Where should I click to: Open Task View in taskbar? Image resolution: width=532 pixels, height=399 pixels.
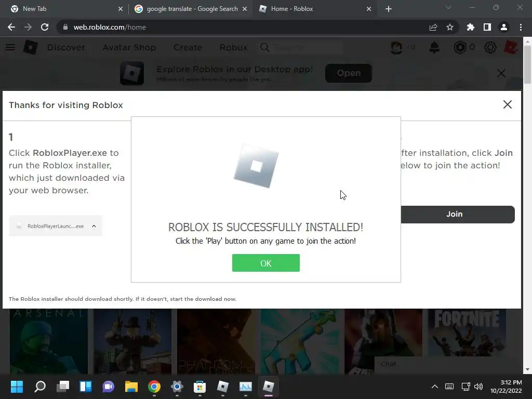63,387
